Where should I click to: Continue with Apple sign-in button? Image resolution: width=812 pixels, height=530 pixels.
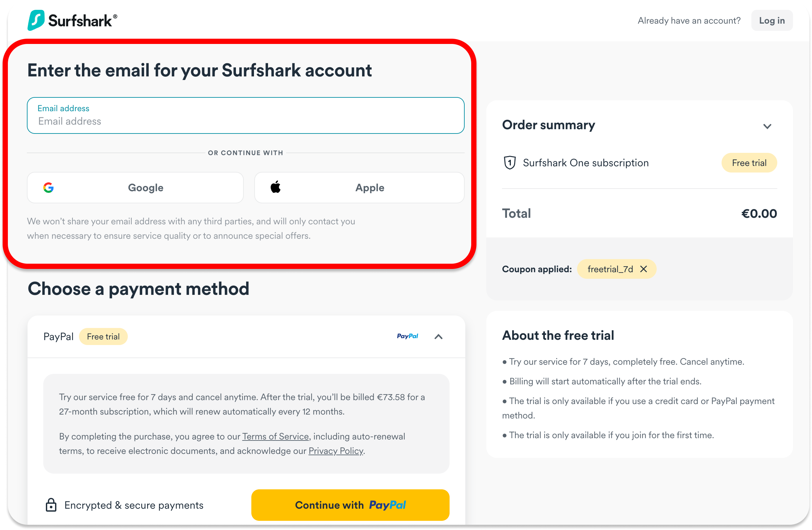point(359,188)
